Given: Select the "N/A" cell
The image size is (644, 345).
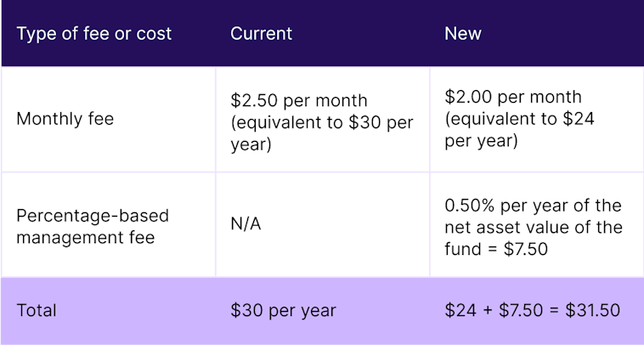Looking at the screenshot, I should tap(246, 226).
